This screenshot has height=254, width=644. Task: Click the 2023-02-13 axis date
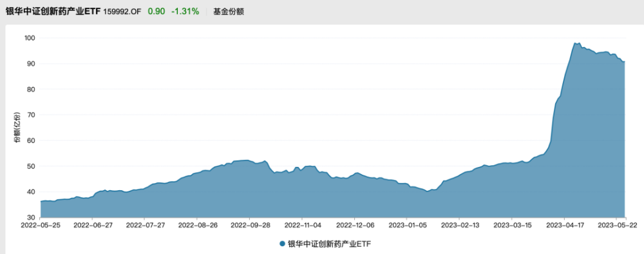[x=459, y=225]
